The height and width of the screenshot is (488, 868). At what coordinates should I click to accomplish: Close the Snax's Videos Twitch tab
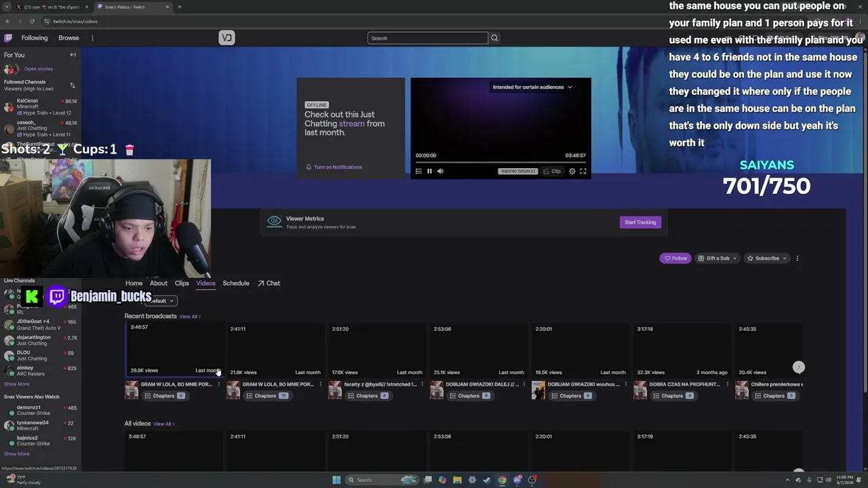pos(167,7)
